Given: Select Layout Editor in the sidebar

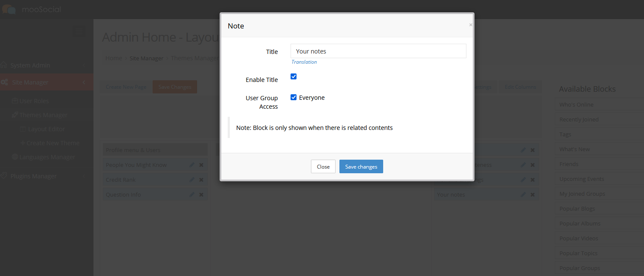Looking at the screenshot, I should (x=42, y=129).
